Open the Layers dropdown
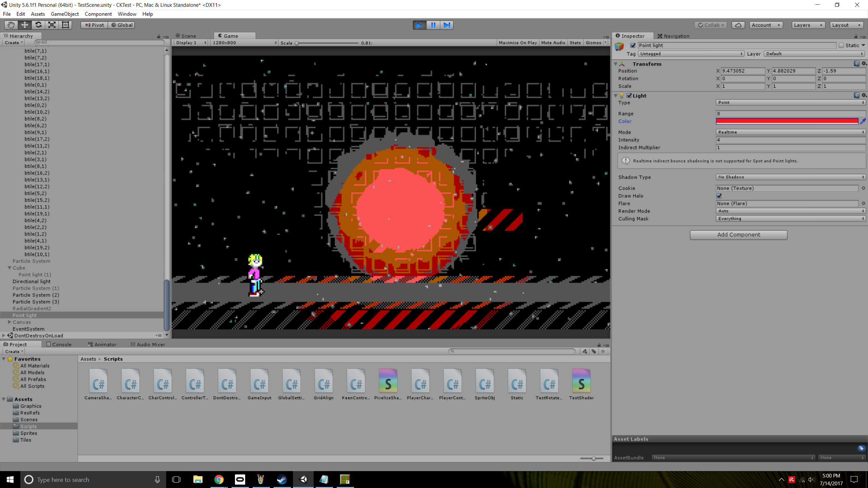The height and width of the screenshot is (488, 868). tap(808, 25)
